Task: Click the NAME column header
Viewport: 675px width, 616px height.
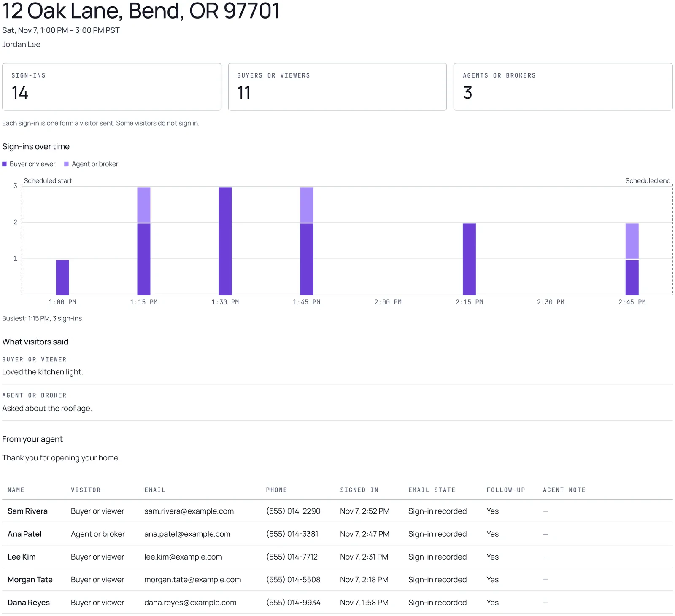Action: (x=16, y=490)
